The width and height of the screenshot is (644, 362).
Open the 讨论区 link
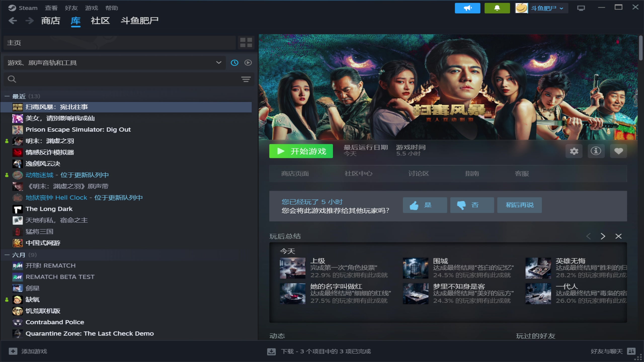(418, 174)
